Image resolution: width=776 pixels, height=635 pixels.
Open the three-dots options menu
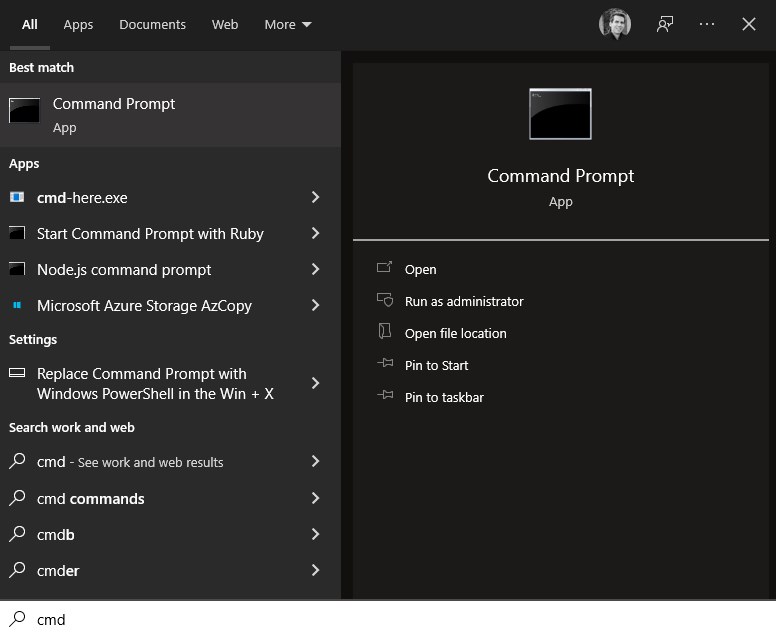(x=707, y=24)
